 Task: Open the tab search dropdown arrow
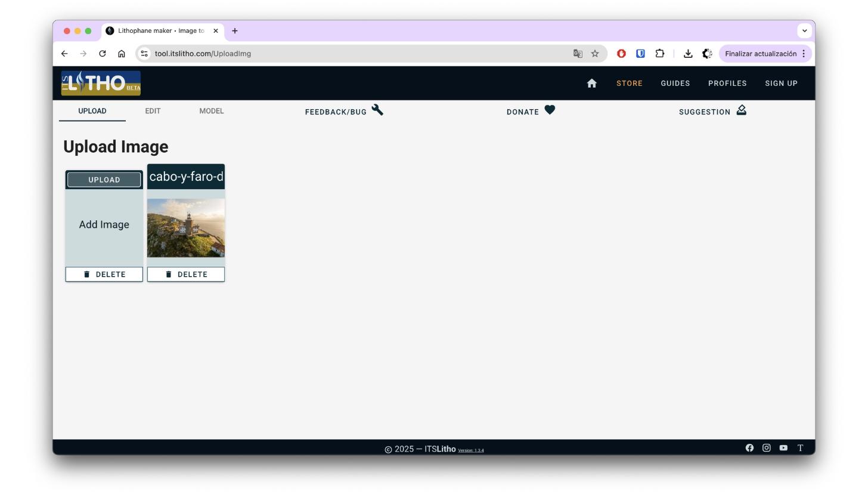805,30
